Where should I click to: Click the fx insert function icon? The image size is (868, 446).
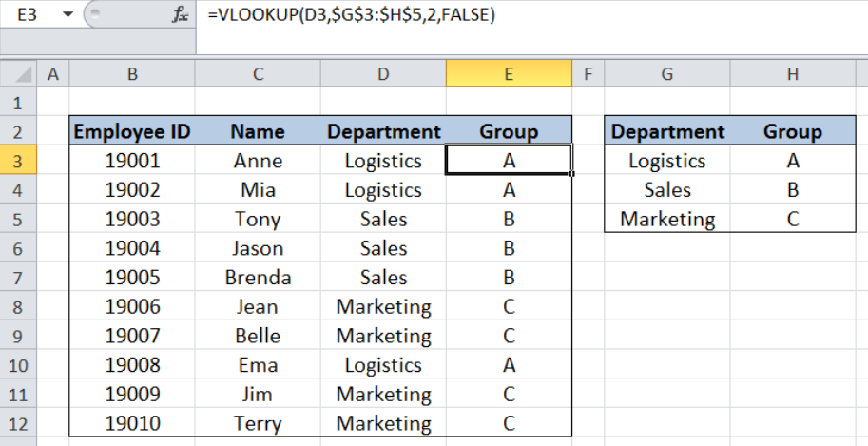pos(180,14)
